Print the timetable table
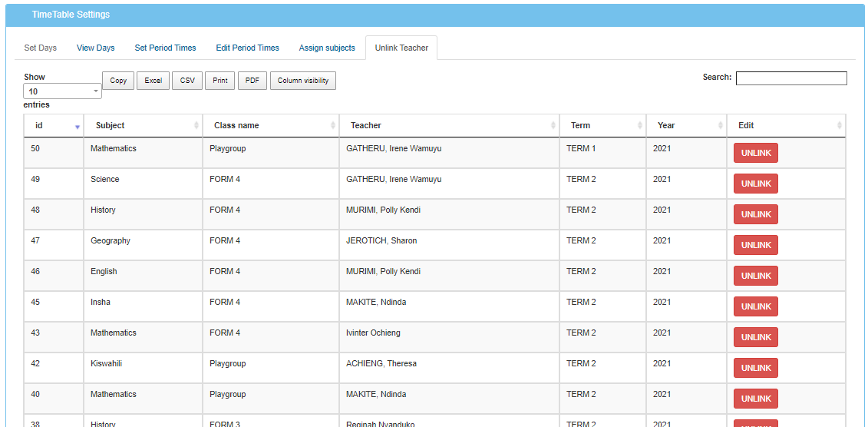 [220, 81]
